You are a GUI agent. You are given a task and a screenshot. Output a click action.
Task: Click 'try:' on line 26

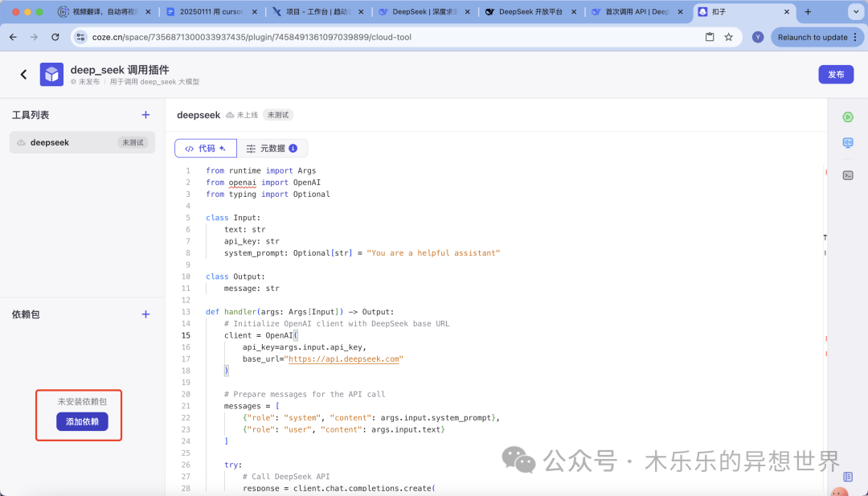coord(233,465)
